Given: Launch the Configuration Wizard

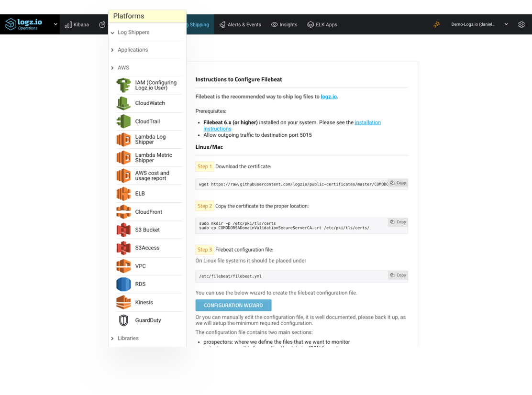Looking at the screenshot, I should click(x=233, y=305).
